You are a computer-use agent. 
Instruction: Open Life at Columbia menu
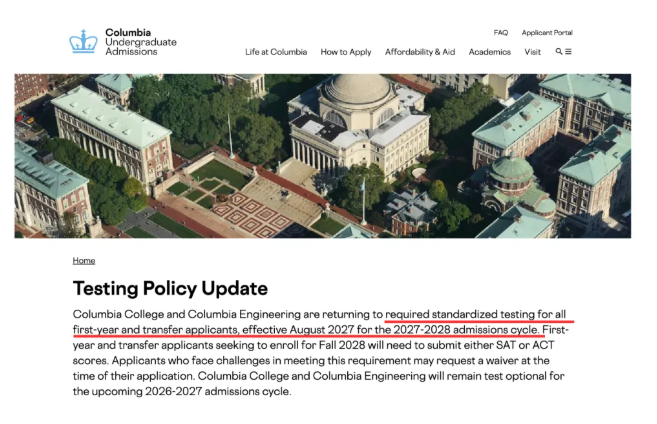click(276, 52)
